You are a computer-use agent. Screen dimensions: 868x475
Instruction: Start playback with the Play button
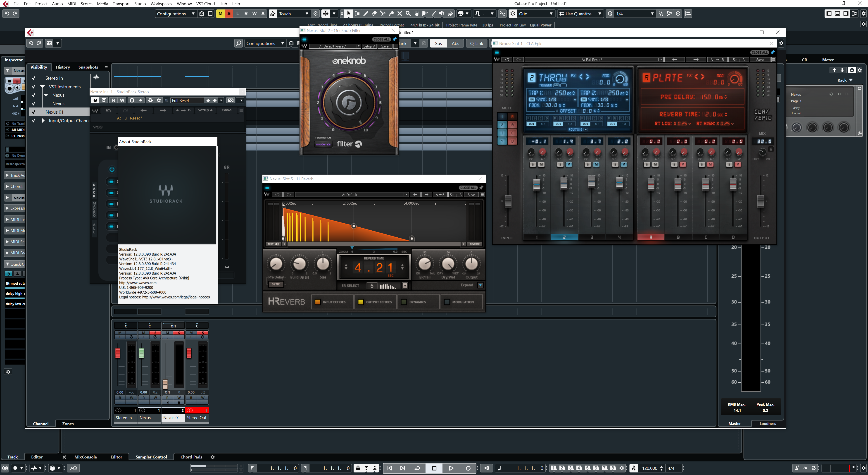pos(451,468)
